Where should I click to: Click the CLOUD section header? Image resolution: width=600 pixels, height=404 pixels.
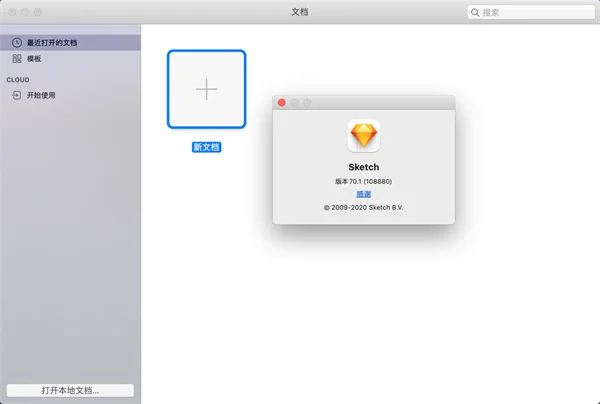(x=18, y=80)
